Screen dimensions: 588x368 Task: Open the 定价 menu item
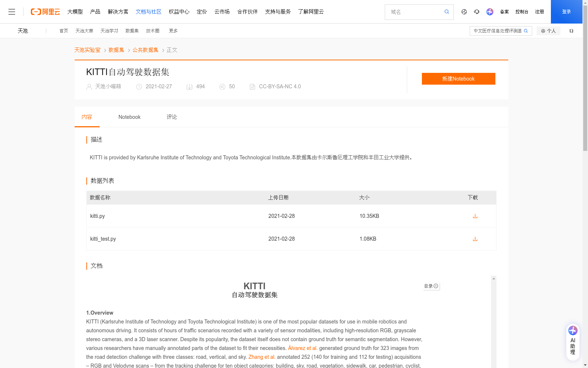pyautogui.click(x=202, y=12)
